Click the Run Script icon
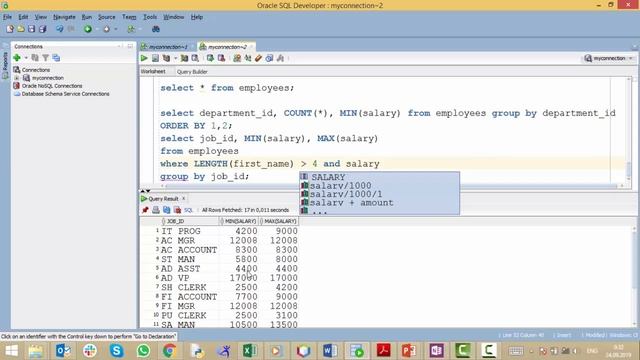Image resolution: width=640 pixels, height=360 pixels. point(156,58)
